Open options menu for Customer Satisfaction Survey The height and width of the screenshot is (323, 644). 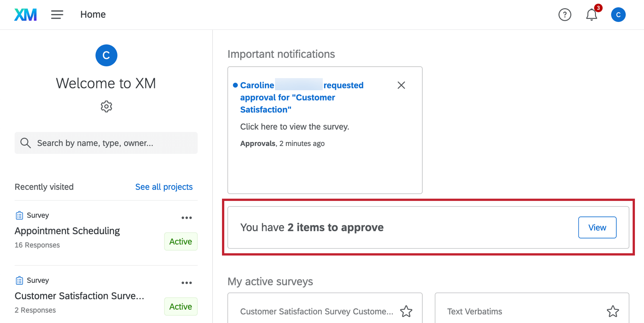point(186,283)
